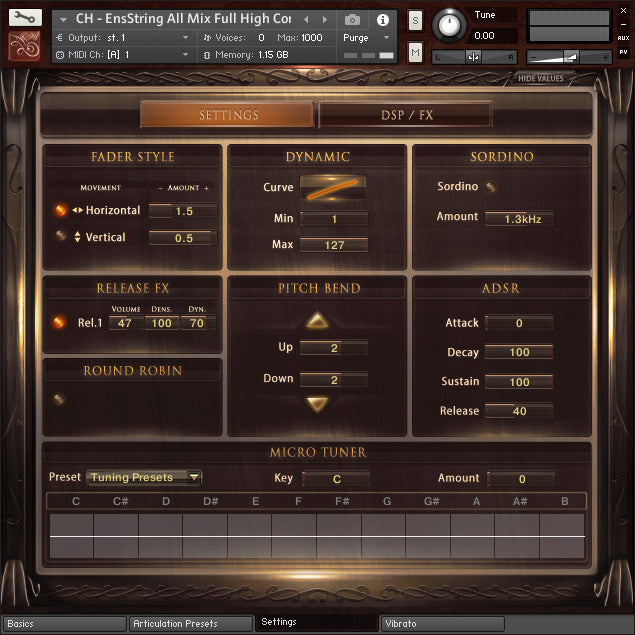Click the ADSR Release value slider
635x635 pixels.
coord(519,411)
